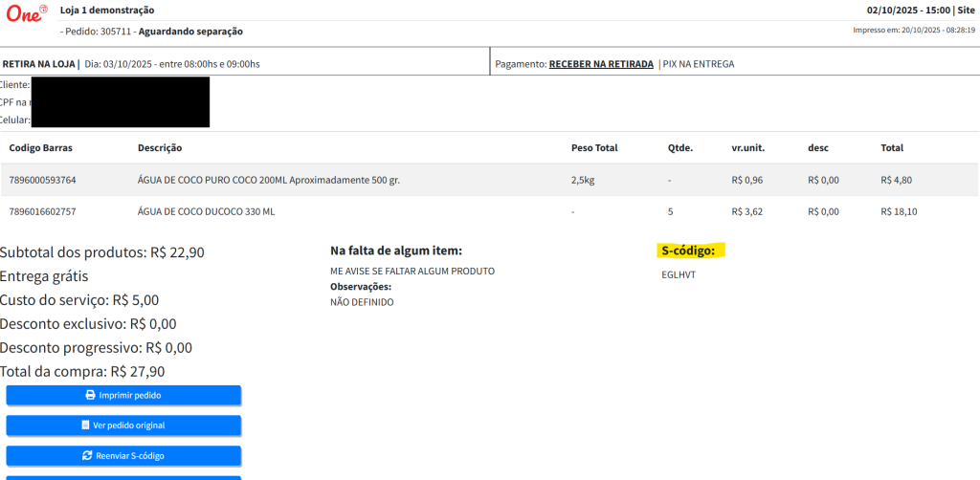Click the S-código value EGLHVT
980x480 pixels.
[x=677, y=273]
